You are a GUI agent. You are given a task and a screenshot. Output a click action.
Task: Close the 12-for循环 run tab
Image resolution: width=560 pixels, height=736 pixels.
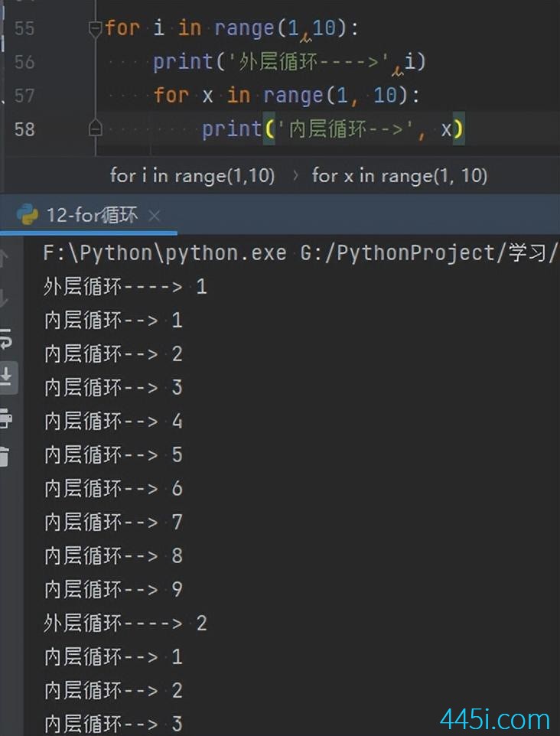tap(154, 216)
